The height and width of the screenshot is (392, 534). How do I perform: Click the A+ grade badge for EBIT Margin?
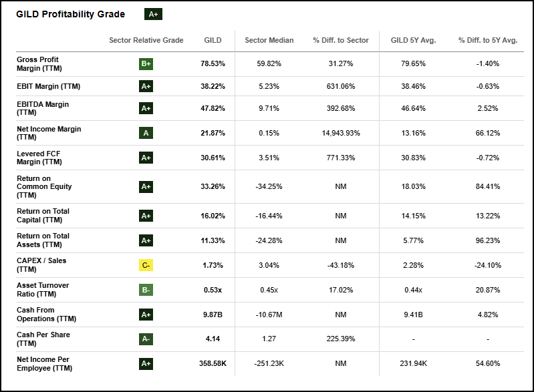[146, 86]
